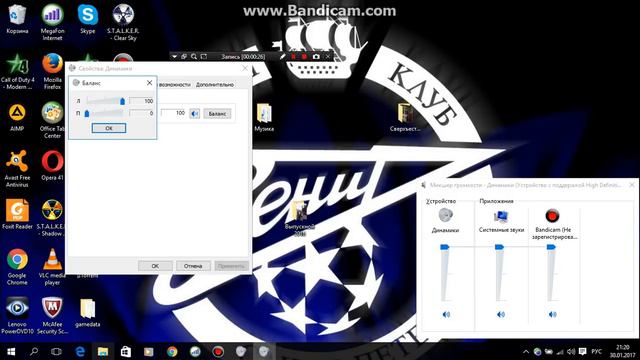The width and height of the screenshot is (640, 360).
Task: Click the left channel (Л) balance slider handle
Action: 122,101
